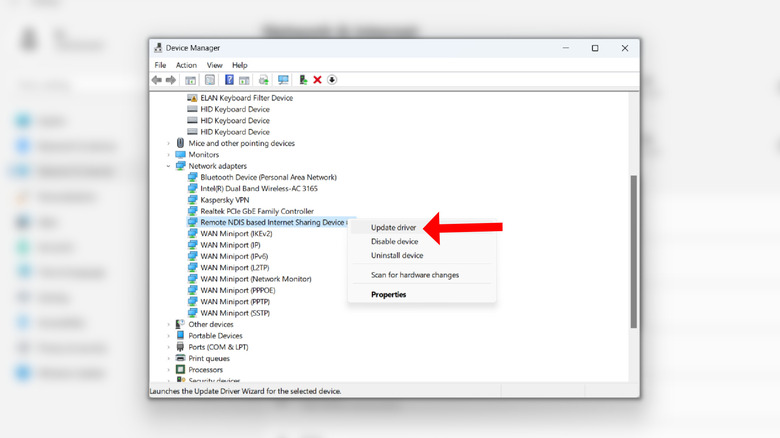Screen dimensions: 780x438
Task: Expand the Monitors category
Action: tap(169, 155)
